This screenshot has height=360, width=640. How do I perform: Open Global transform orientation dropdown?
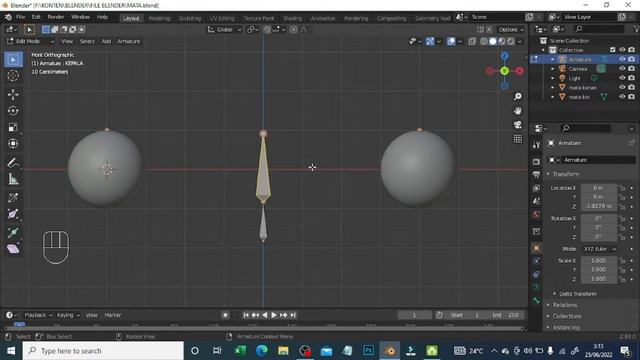point(224,29)
